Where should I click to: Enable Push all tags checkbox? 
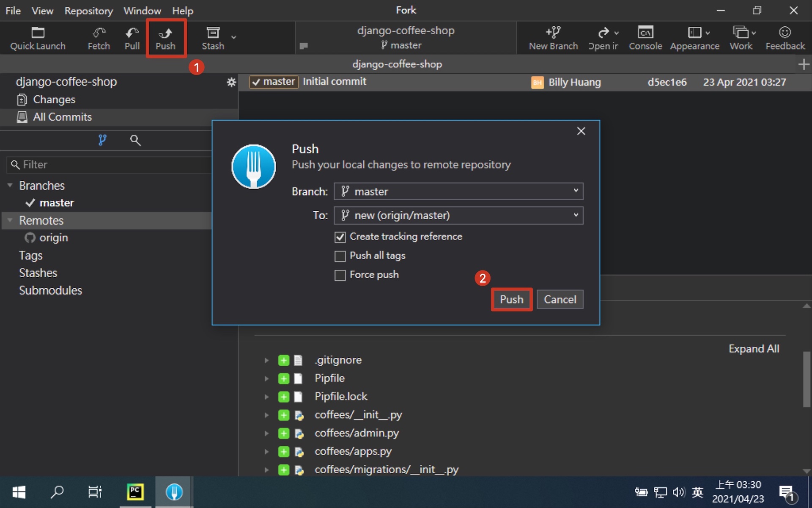click(340, 256)
